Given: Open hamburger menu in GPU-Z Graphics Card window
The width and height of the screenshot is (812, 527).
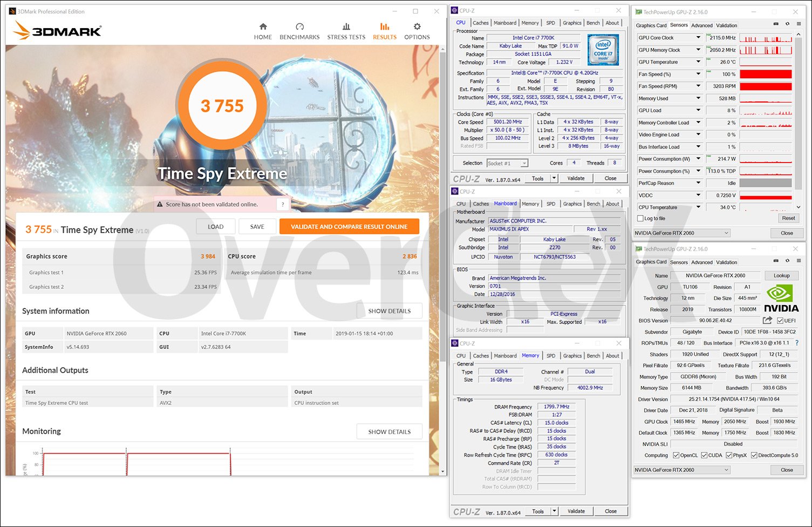Looking at the screenshot, I should [799, 261].
